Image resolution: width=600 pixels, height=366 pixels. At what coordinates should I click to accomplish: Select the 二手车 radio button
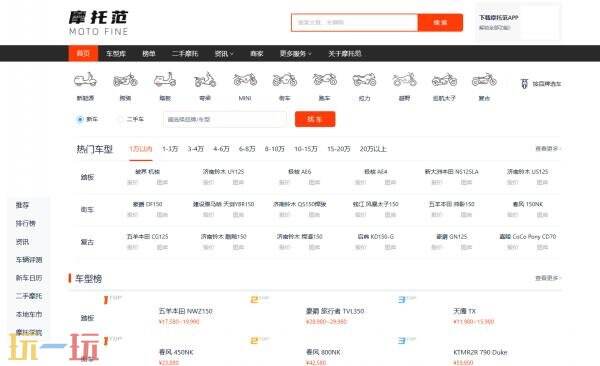click(x=120, y=119)
